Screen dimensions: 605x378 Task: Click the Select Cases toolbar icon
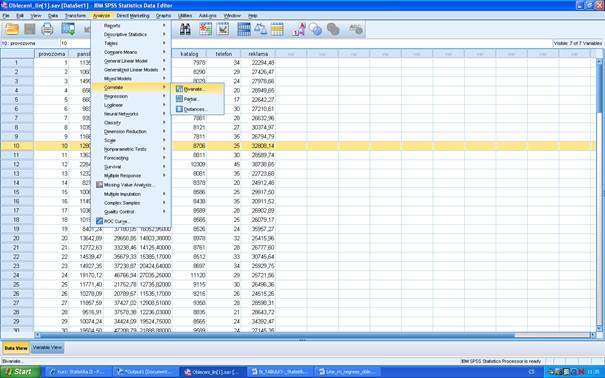click(277, 29)
